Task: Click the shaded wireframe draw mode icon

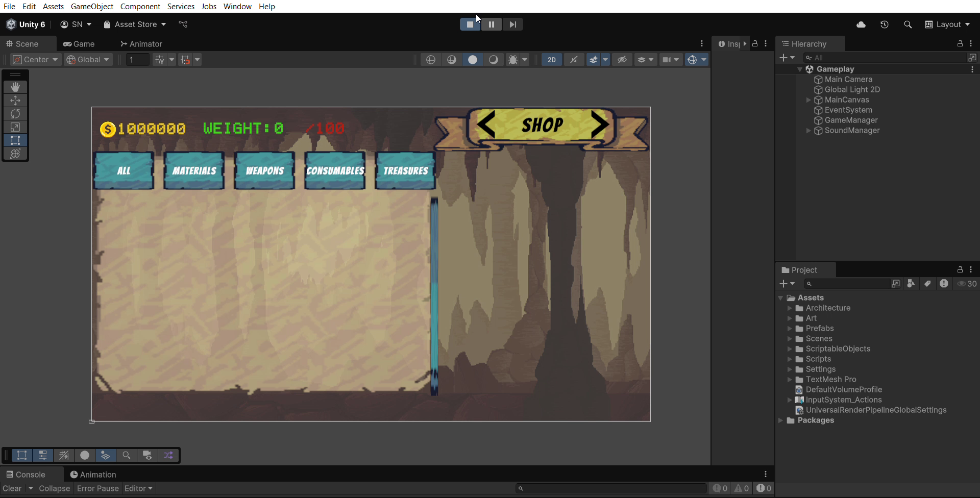Action: pos(452,60)
